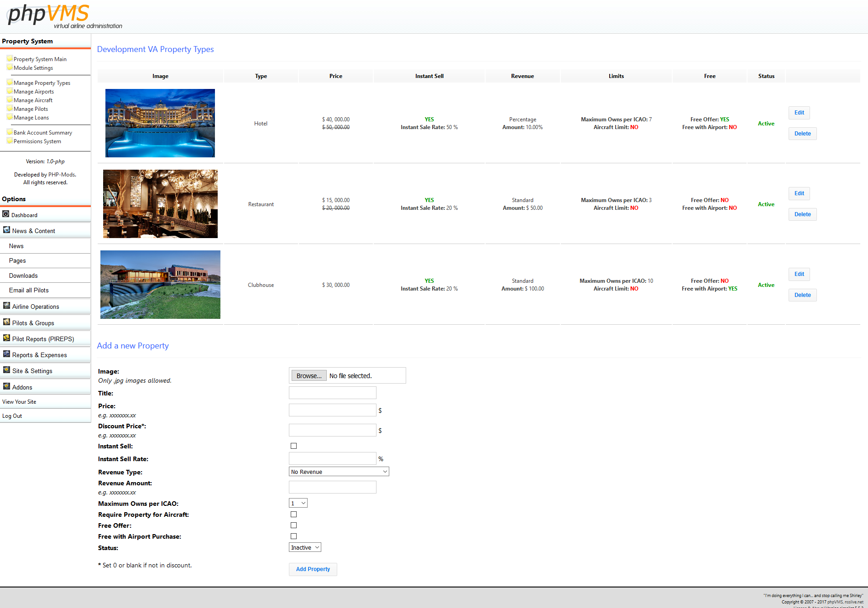The image size is (868, 608).
Task: Open the Addons menu
Action: [45, 387]
